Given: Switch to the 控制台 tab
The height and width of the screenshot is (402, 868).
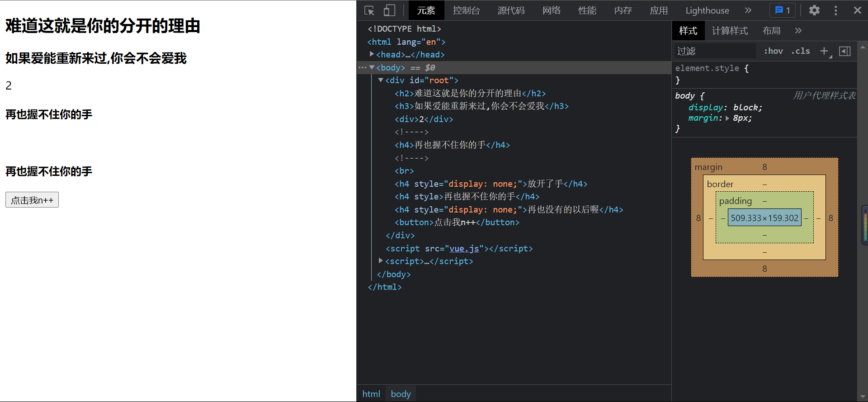Looking at the screenshot, I should click(x=467, y=10).
